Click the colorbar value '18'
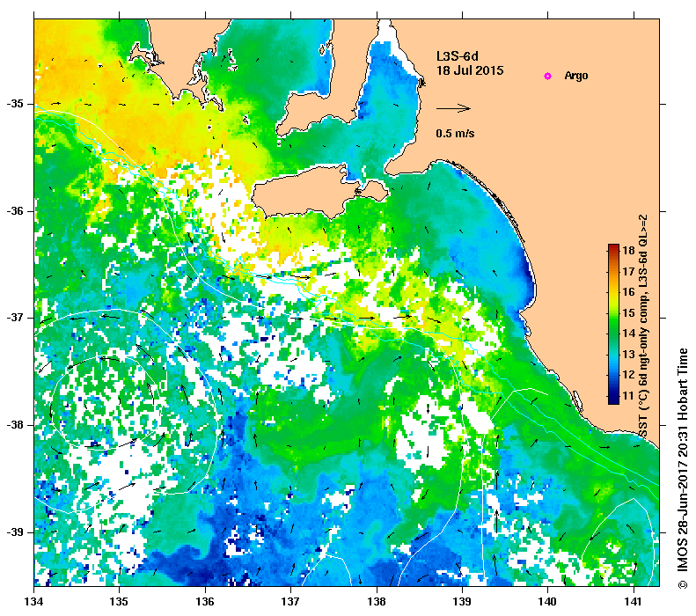Screen dimensions: 696x616 (628, 250)
